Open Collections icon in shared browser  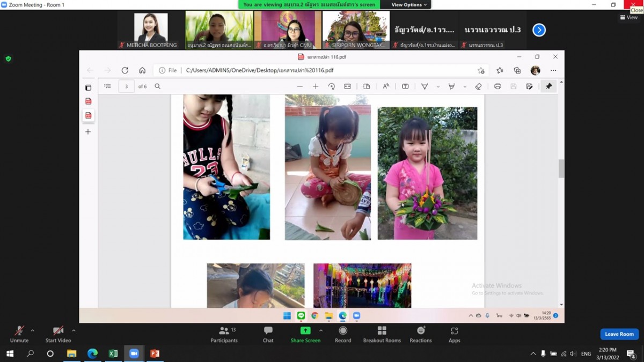pos(517,70)
